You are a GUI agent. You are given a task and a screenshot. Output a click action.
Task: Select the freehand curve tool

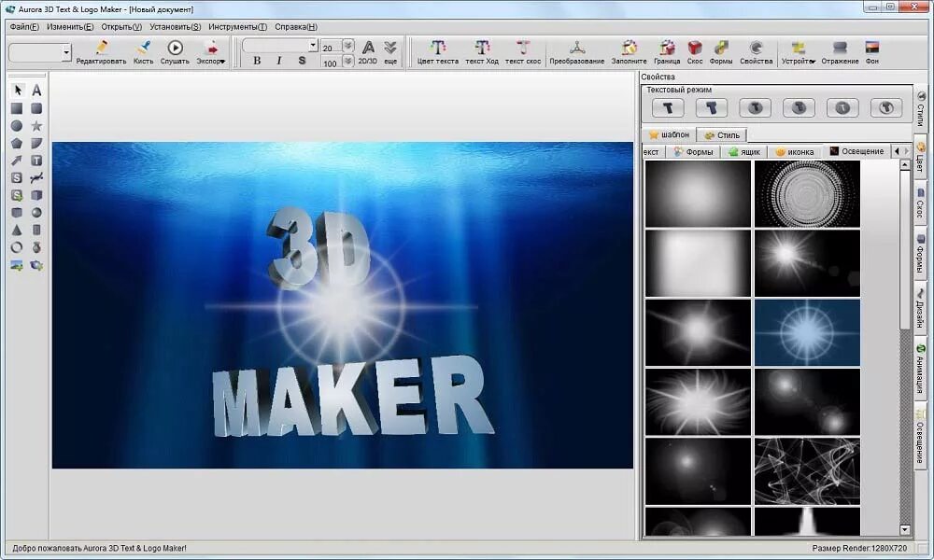tap(36, 177)
